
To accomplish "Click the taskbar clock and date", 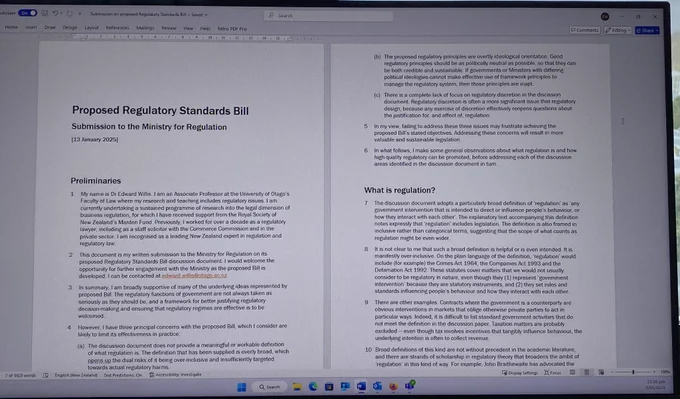I will [x=655, y=385].
